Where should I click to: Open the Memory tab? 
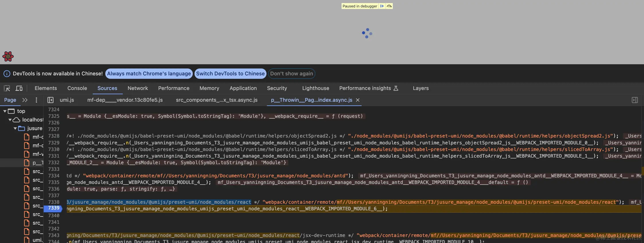(x=209, y=88)
